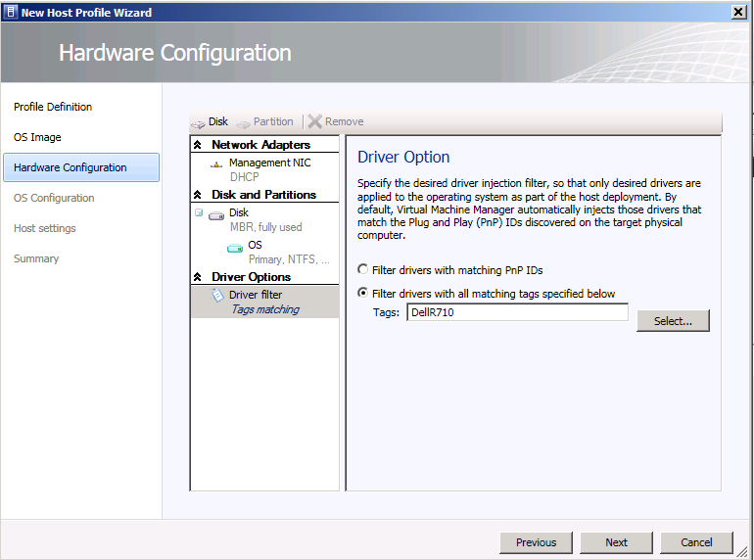This screenshot has height=560, width=754.
Task: Go to the OS Image step
Action: coord(37,137)
